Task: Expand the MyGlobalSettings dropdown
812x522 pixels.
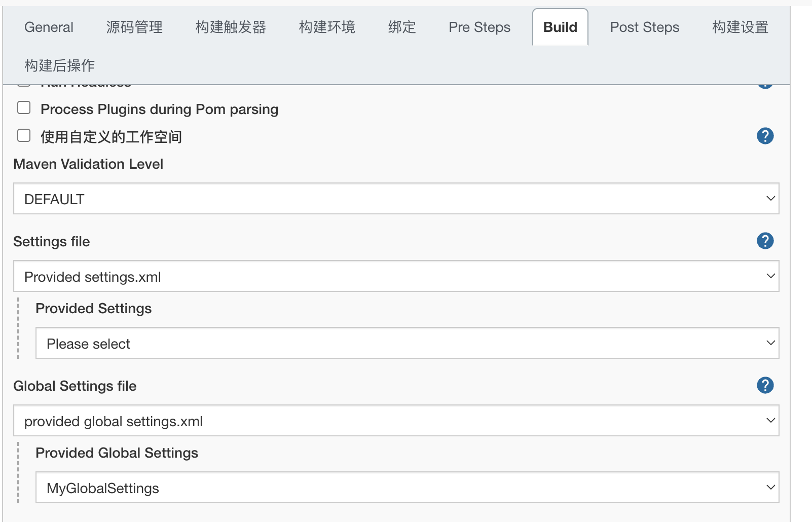Action: [407, 488]
